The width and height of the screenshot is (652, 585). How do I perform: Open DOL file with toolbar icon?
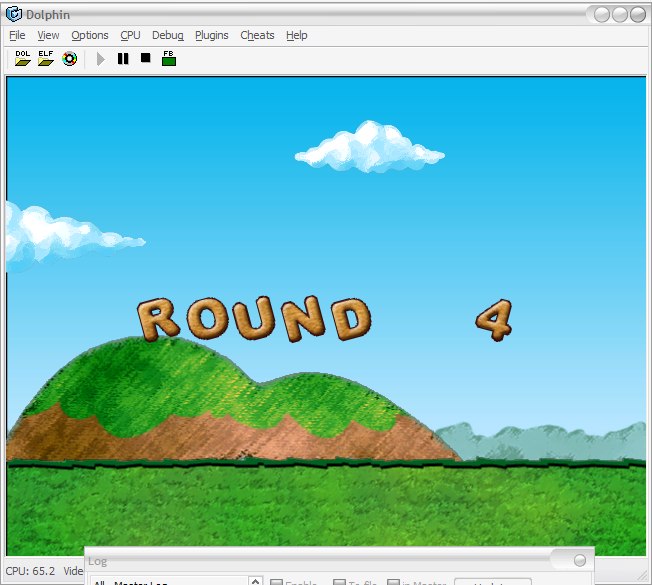pyautogui.click(x=22, y=58)
